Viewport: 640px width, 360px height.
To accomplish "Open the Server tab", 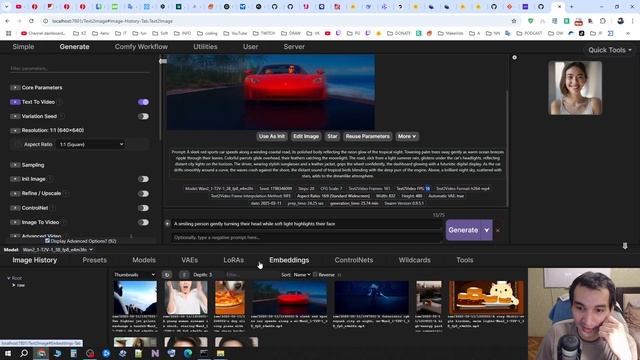I will pyautogui.click(x=294, y=47).
